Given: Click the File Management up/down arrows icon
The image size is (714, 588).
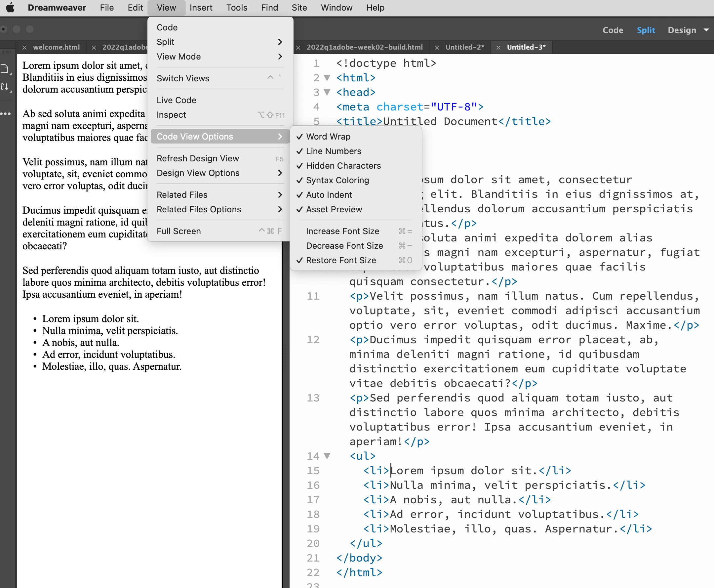Looking at the screenshot, I should point(5,87).
